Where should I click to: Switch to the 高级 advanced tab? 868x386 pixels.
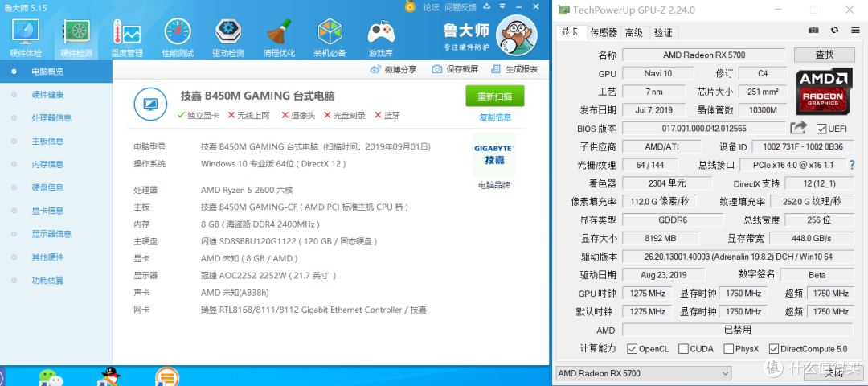coord(634,33)
